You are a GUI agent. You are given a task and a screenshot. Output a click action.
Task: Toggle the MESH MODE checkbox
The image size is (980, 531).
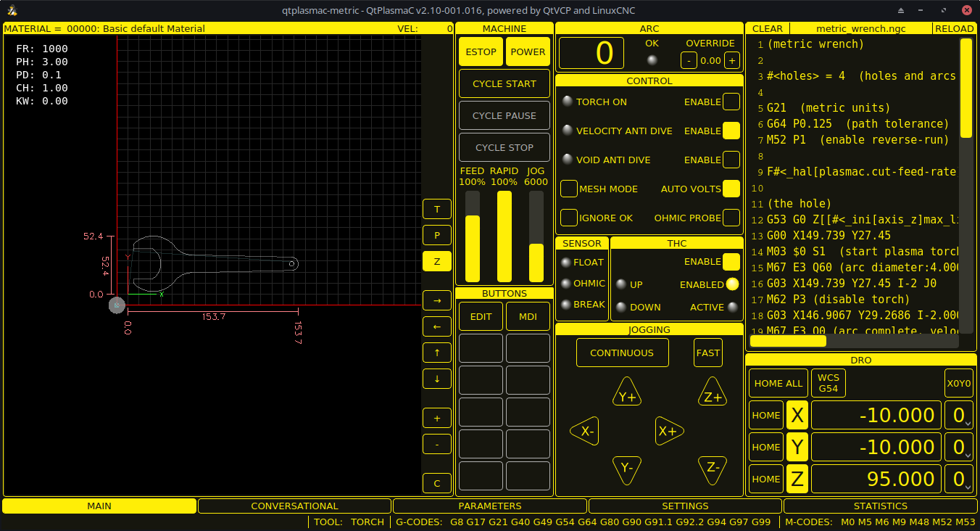click(x=569, y=189)
